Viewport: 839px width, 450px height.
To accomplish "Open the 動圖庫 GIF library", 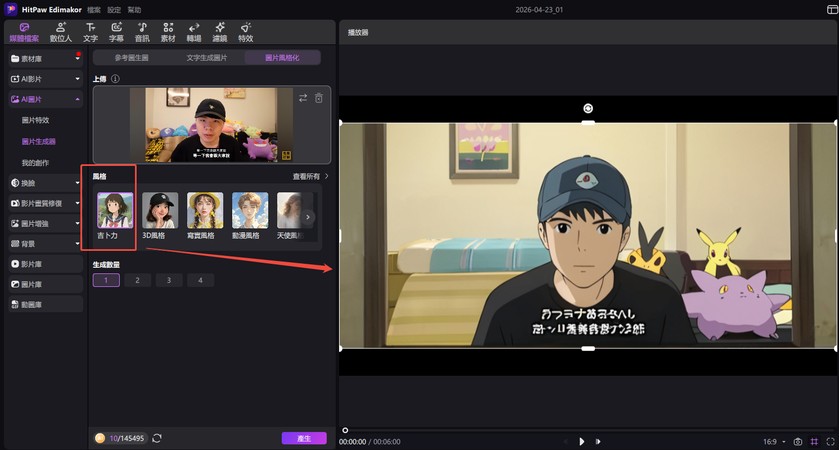I will coord(45,304).
